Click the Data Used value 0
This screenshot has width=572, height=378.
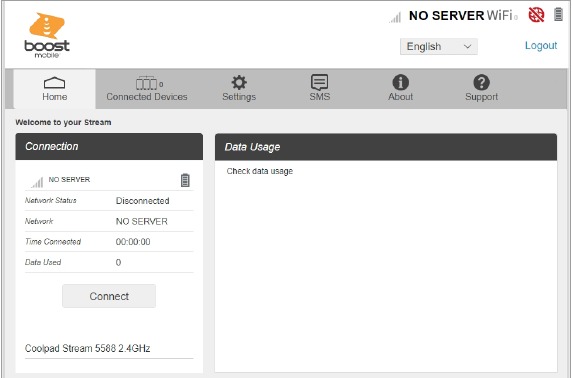tap(118, 262)
